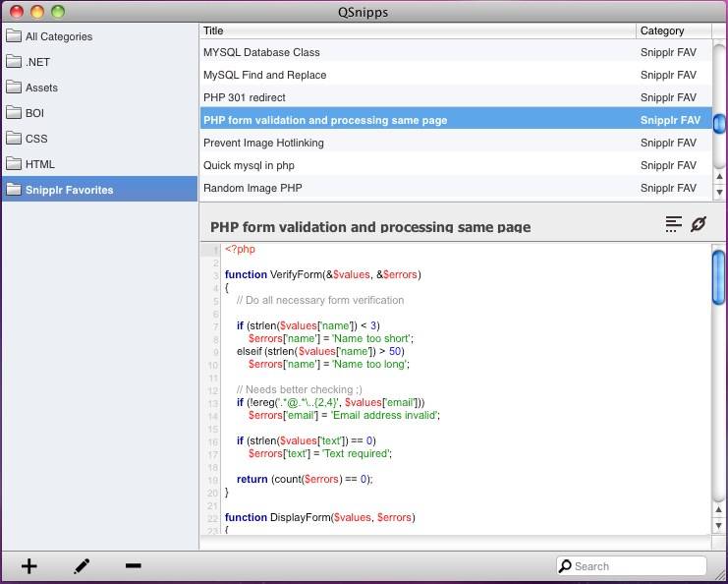728x584 pixels.
Task: Click code editor scrollbar thumb
Action: coord(718,278)
